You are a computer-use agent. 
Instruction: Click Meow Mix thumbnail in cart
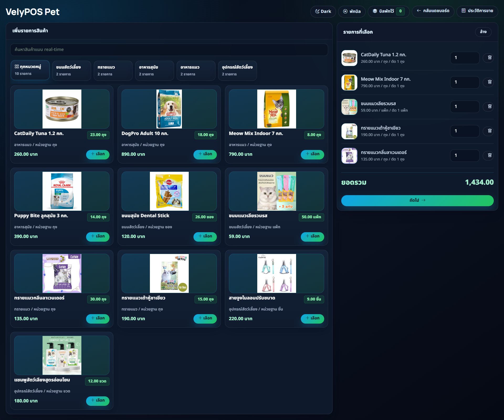349,82
